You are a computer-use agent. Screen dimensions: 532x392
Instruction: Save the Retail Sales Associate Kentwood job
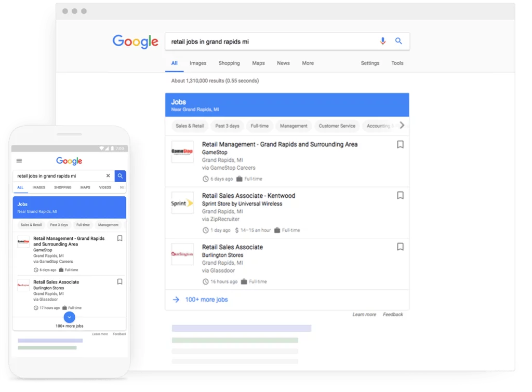pos(400,195)
